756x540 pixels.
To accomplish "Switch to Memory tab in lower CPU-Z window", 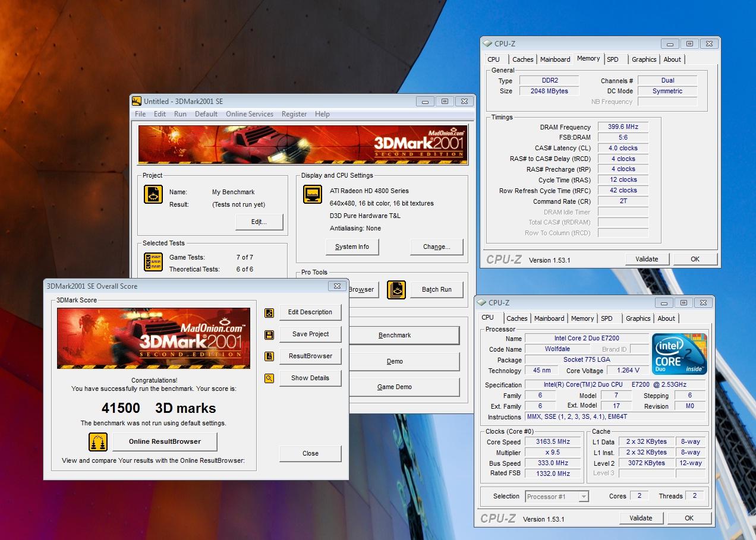I will [582, 318].
